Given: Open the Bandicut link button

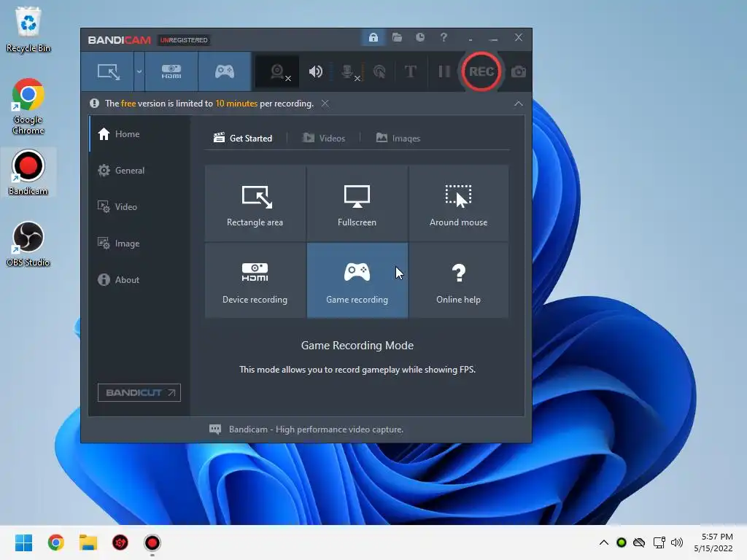Looking at the screenshot, I should tap(139, 392).
